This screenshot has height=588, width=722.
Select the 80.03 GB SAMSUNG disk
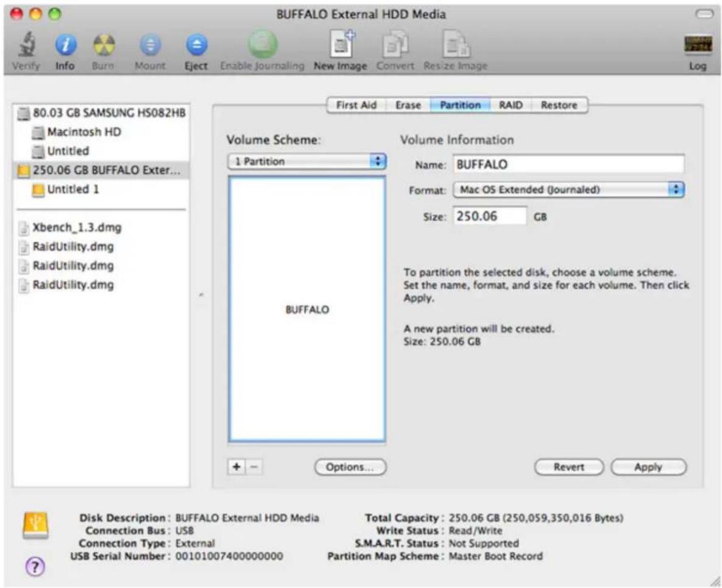click(x=101, y=113)
